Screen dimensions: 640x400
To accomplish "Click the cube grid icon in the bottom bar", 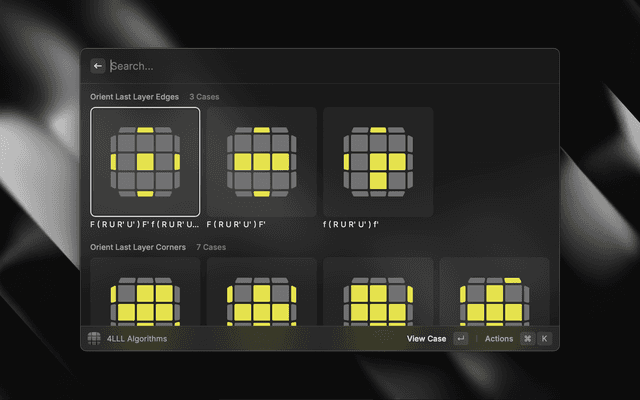I will 94,339.
